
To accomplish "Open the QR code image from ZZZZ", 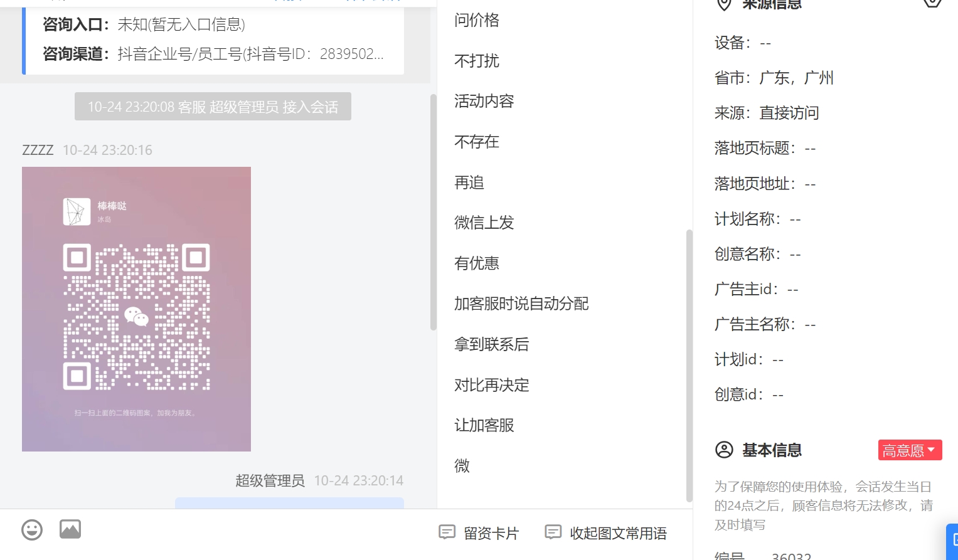I will click(x=136, y=309).
